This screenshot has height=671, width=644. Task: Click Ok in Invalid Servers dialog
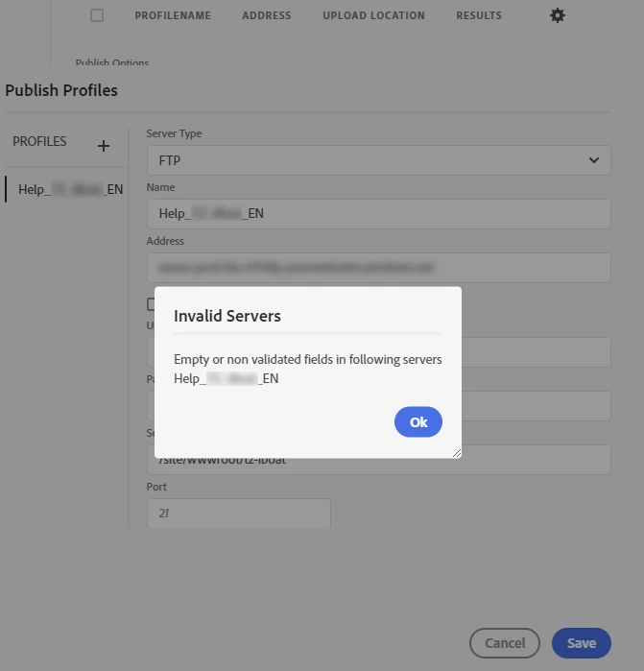point(418,422)
